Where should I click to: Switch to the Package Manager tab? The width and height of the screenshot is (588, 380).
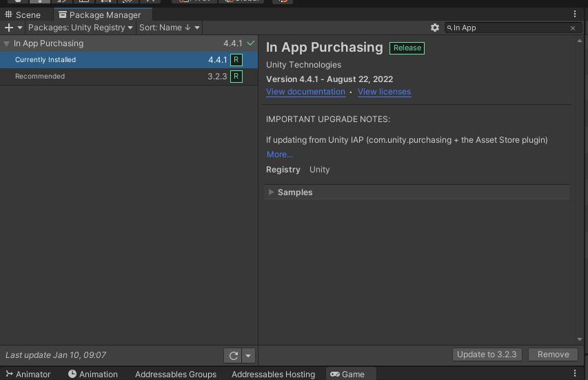pos(103,14)
